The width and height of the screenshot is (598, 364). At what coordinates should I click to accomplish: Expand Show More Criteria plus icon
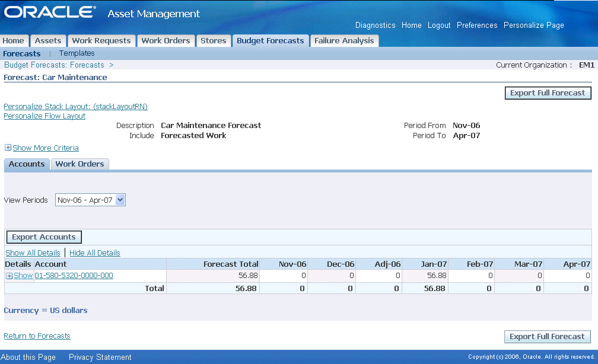point(8,148)
